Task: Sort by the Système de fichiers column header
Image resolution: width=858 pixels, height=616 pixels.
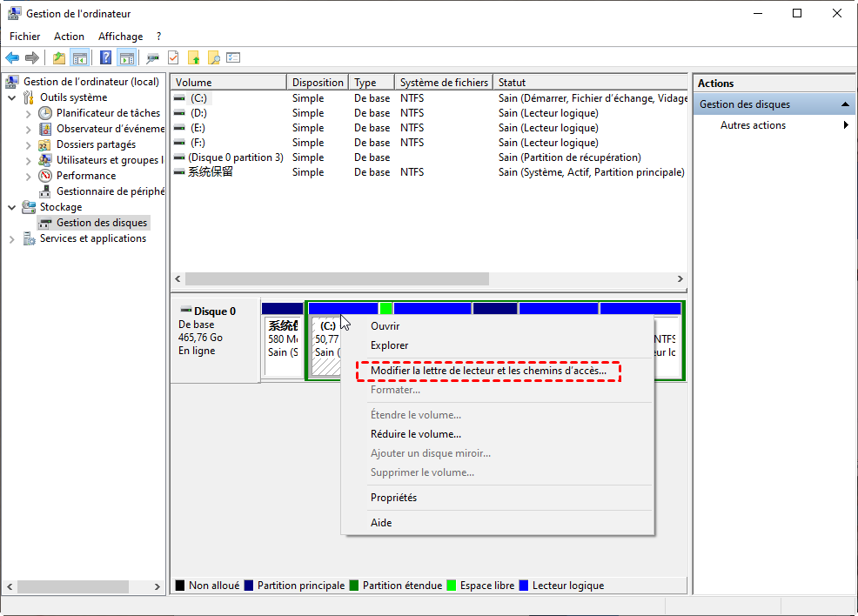Action: pyautogui.click(x=444, y=82)
